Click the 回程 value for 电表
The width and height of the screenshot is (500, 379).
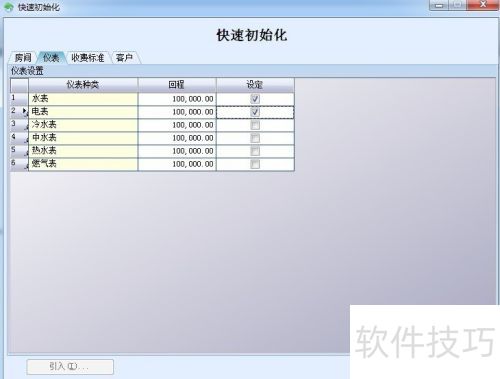pyautogui.click(x=177, y=112)
